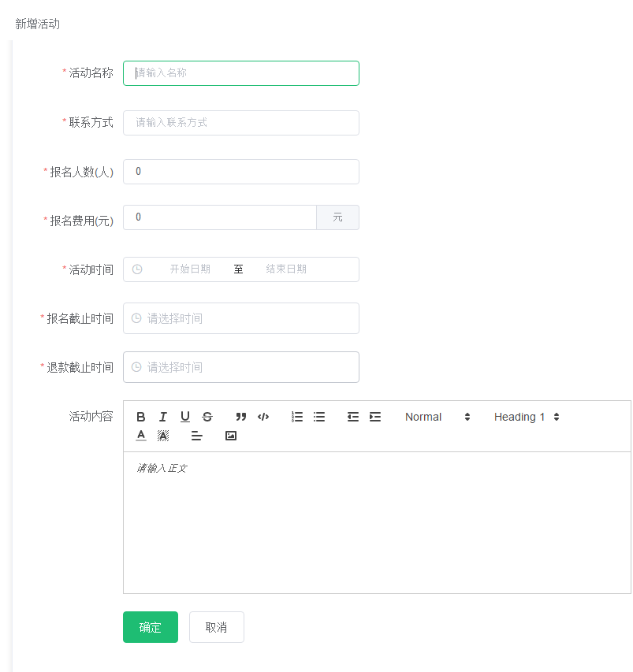Screen dimensions: 633x672
Task: Create a bullet list
Action: click(x=319, y=417)
